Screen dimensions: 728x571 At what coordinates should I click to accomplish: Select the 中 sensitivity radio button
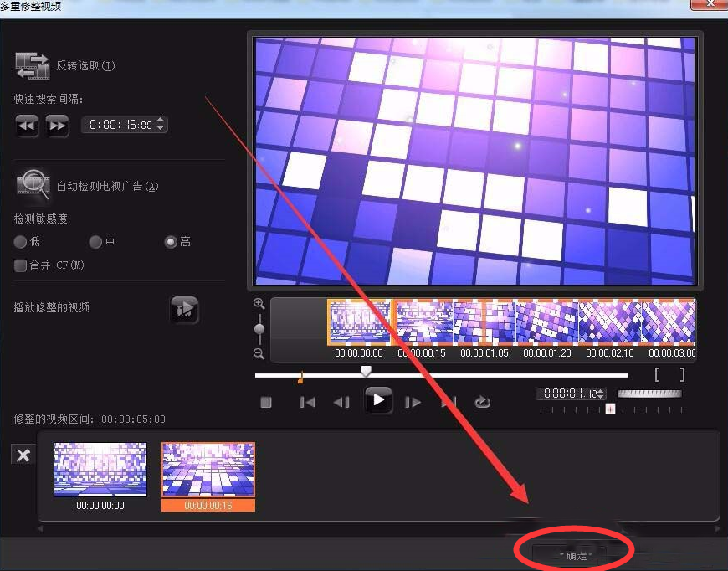95,241
